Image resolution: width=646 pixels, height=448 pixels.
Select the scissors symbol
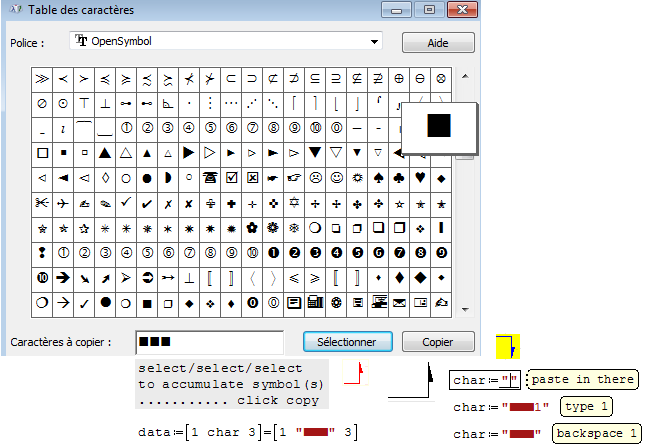42,203
